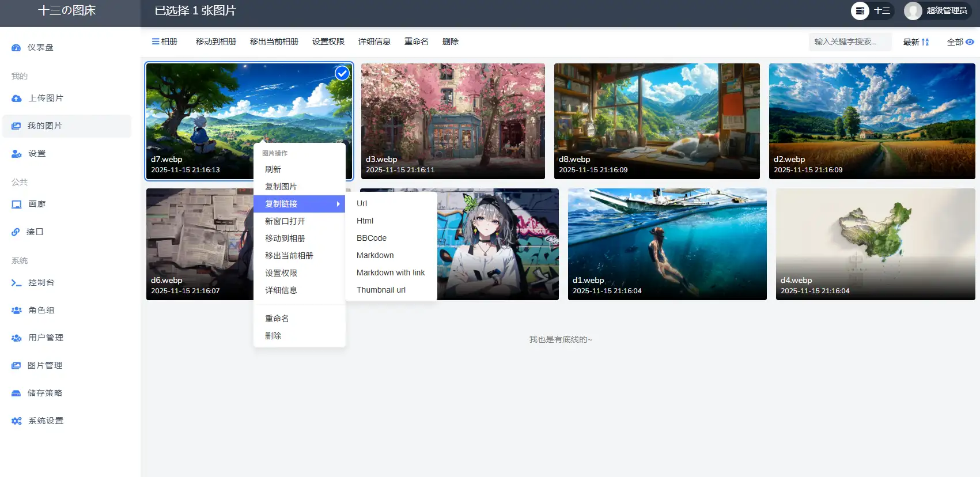Screen dimensions: 980x477
Task: Open the dashboard icon (仪表盘) in sidebar
Action: click(16, 48)
